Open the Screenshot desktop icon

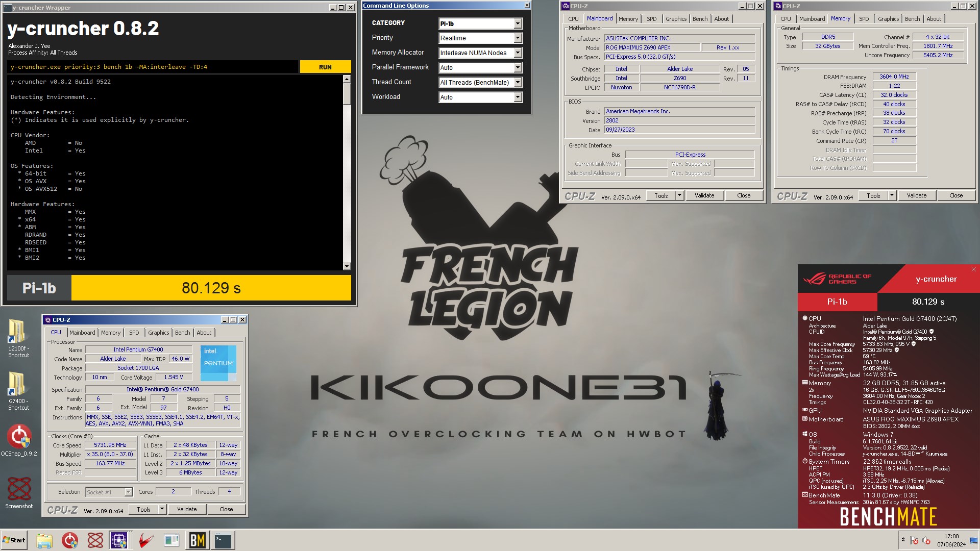19,492
